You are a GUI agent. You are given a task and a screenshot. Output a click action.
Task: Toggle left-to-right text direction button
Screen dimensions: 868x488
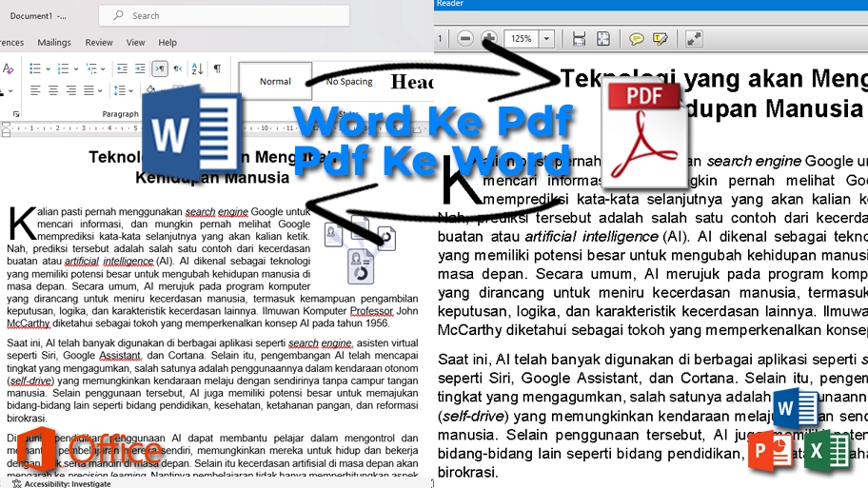click(160, 68)
